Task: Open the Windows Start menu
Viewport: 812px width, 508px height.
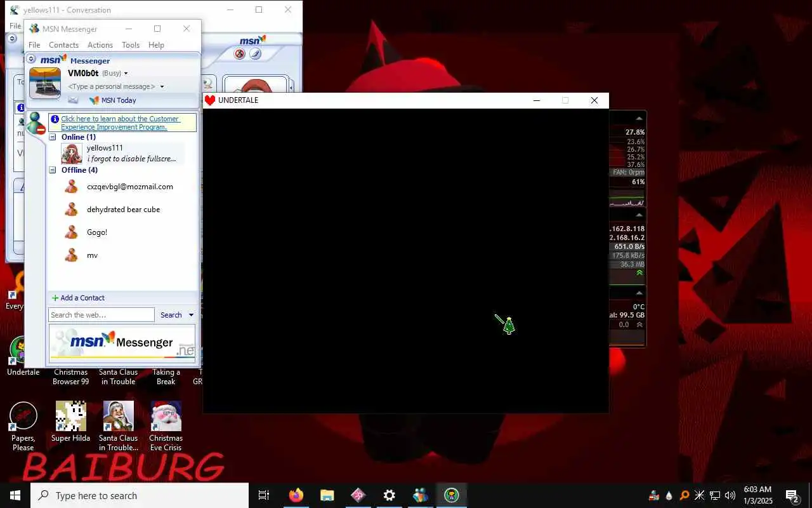Action: point(15,495)
